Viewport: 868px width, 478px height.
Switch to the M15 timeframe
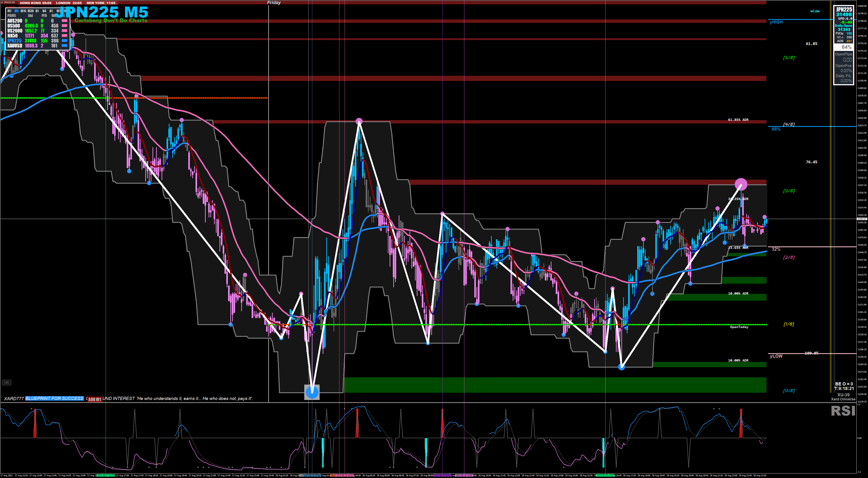tap(23, 11)
